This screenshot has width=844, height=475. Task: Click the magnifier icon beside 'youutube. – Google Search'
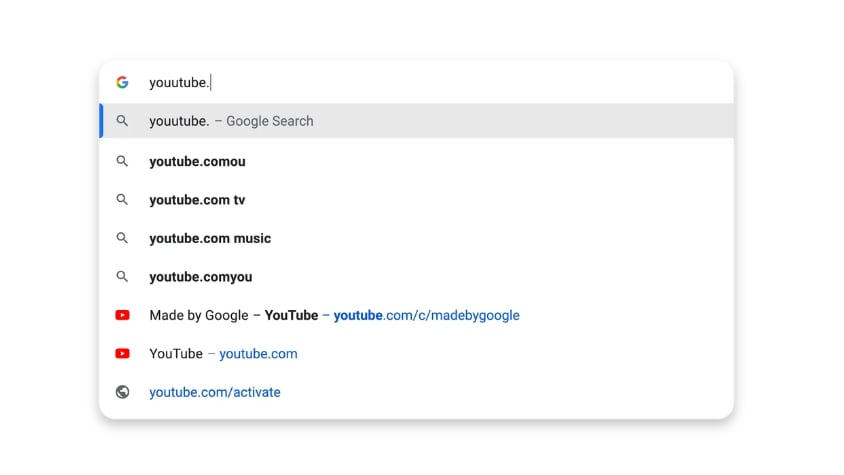pyautogui.click(x=122, y=121)
